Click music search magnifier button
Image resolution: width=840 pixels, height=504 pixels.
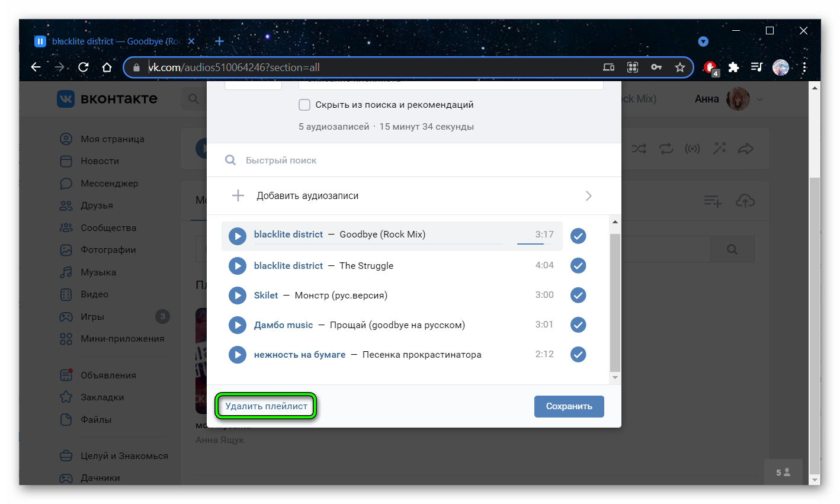click(x=732, y=249)
